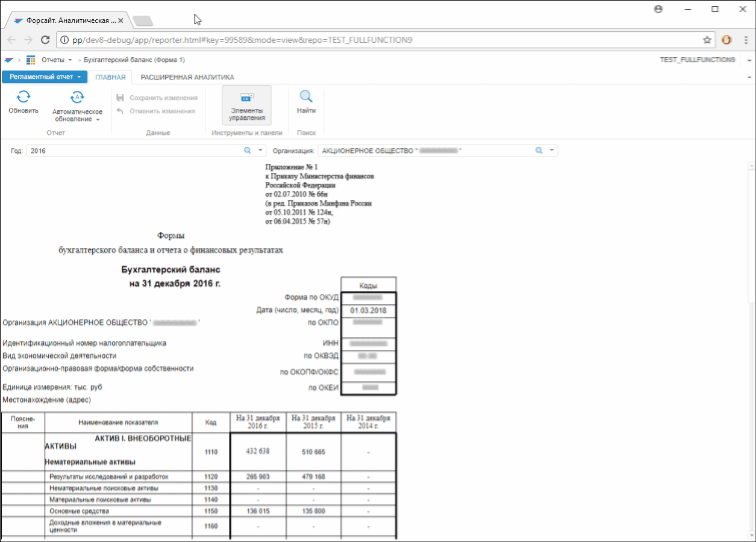Close the Форсайт browser tab
The height and width of the screenshot is (542, 756).
click(121, 20)
